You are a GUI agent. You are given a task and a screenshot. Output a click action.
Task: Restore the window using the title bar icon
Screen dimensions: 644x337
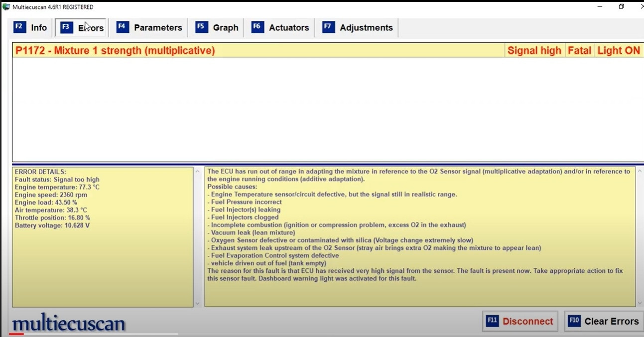pos(621,6)
